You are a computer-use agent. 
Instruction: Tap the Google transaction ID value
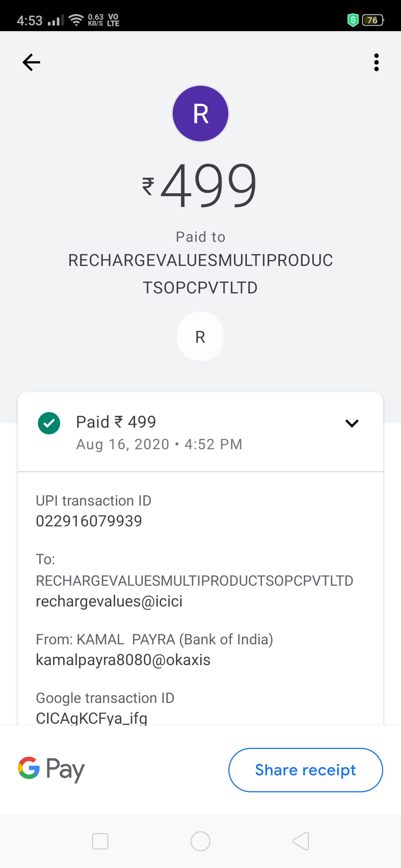pos(92,718)
